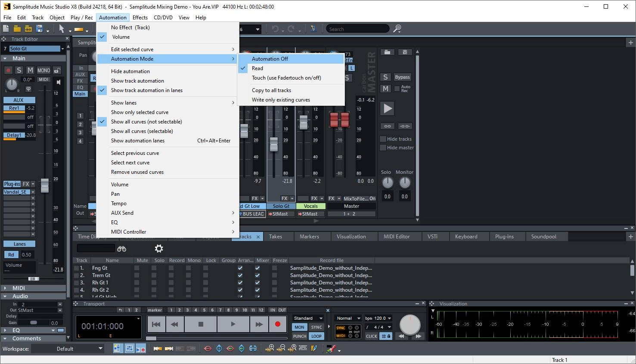
Task: Open a project with the folder icon
Action: coord(17,29)
